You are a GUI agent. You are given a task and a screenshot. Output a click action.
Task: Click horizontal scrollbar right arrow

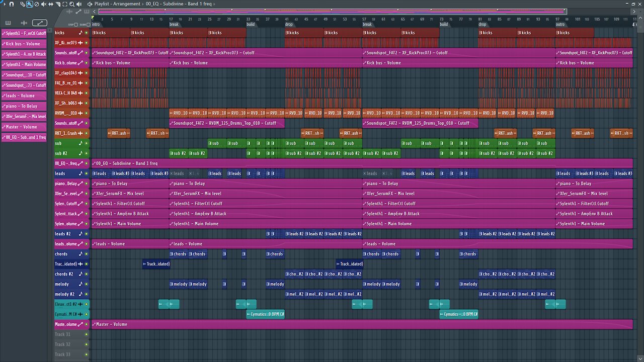coord(633,11)
